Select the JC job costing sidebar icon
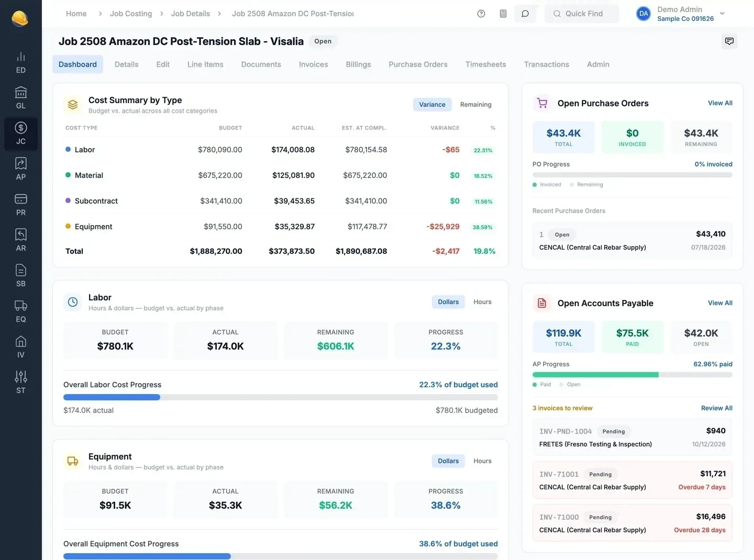The image size is (754, 560). click(x=21, y=134)
